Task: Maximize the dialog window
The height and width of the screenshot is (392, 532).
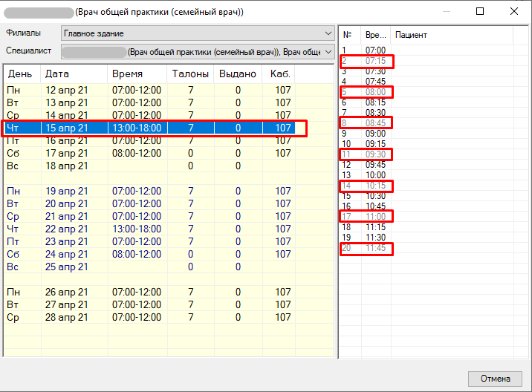Action: click(x=480, y=12)
